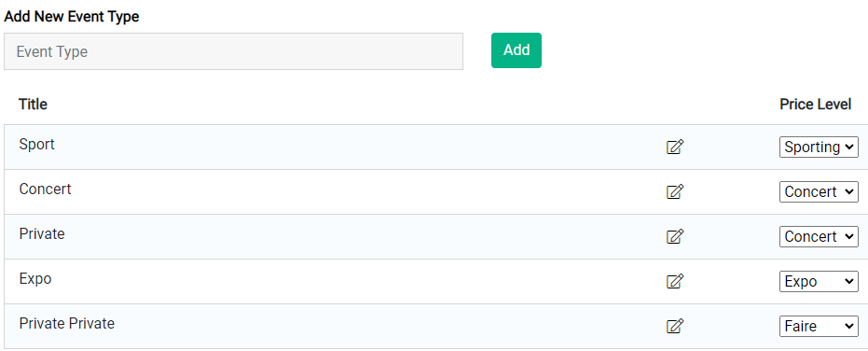Viewport: 868px width, 351px height.
Task: Click the single Private title in third row
Action: click(42, 234)
